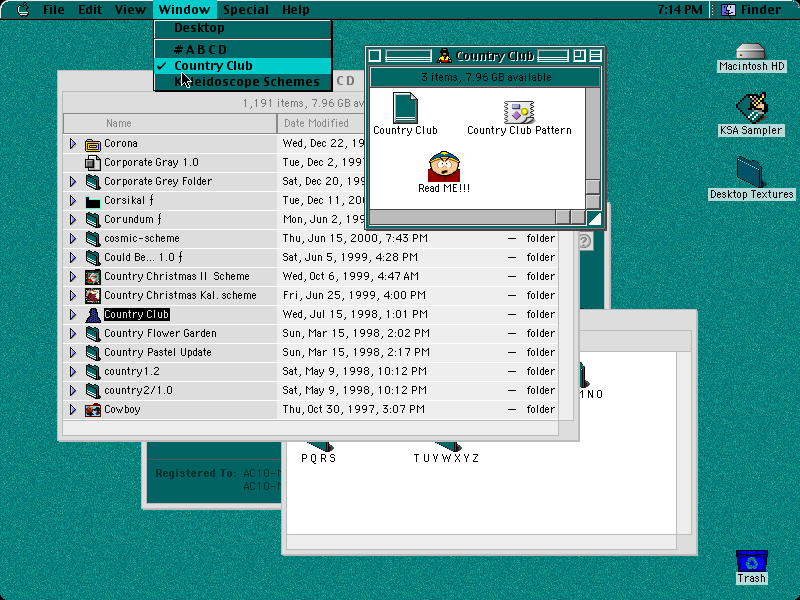
Task: Click the Country Christmas II Scheme icon
Action: click(x=93, y=277)
